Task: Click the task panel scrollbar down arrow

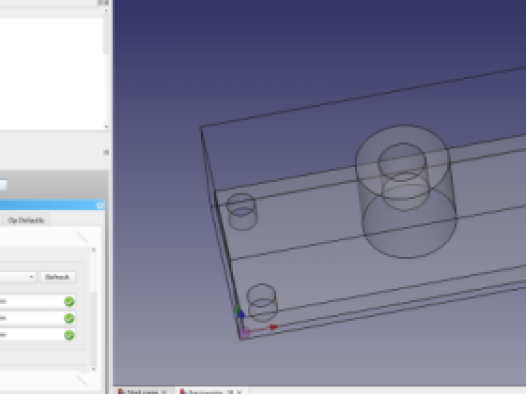Action: coord(94,369)
